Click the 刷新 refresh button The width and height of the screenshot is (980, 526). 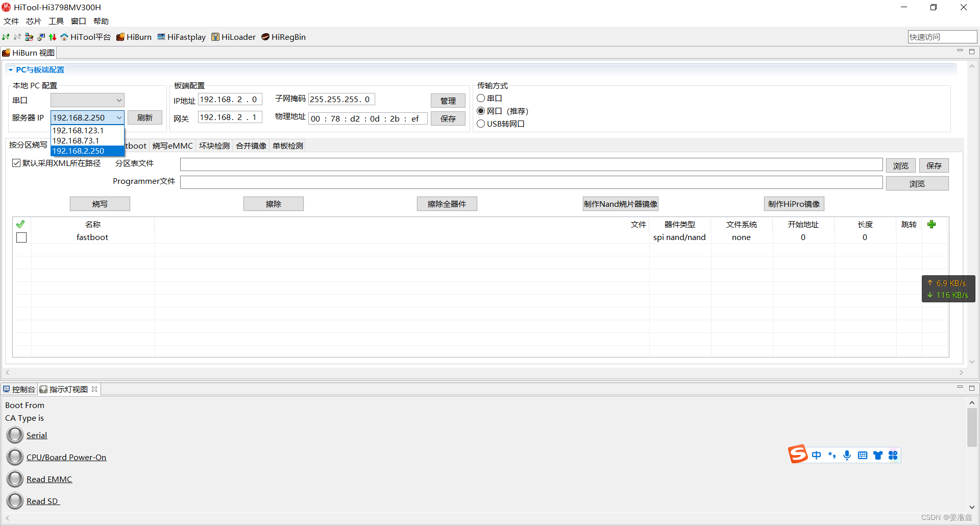[145, 117]
